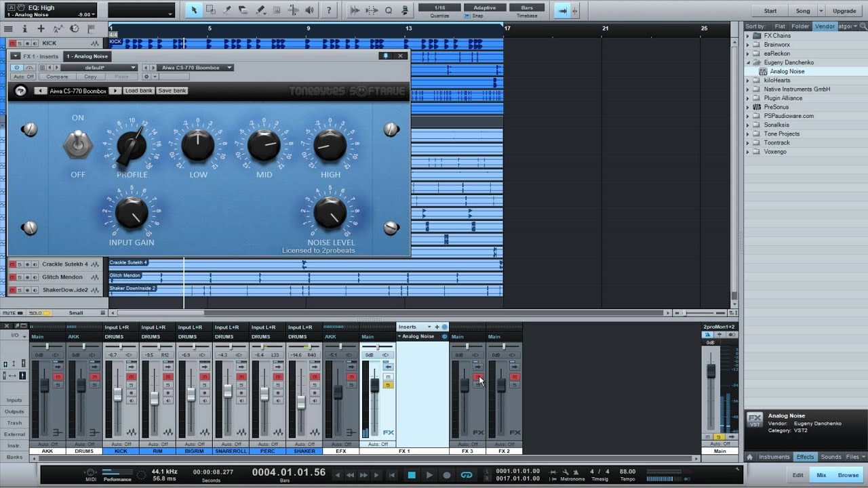Image resolution: width=868 pixels, height=488 pixels.
Task: Open plugin window menu arrow
Action: (x=16, y=56)
